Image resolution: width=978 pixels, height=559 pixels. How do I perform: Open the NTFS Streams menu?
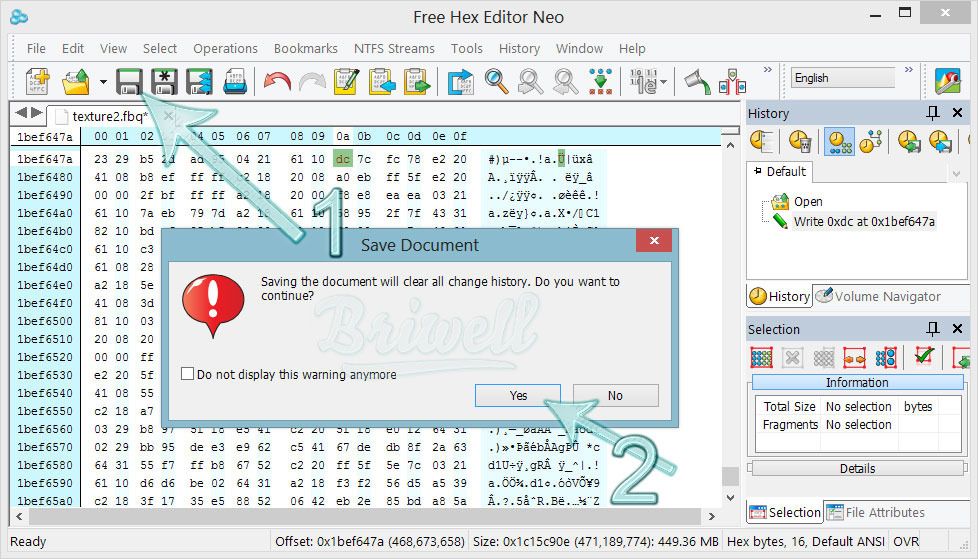pos(394,49)
